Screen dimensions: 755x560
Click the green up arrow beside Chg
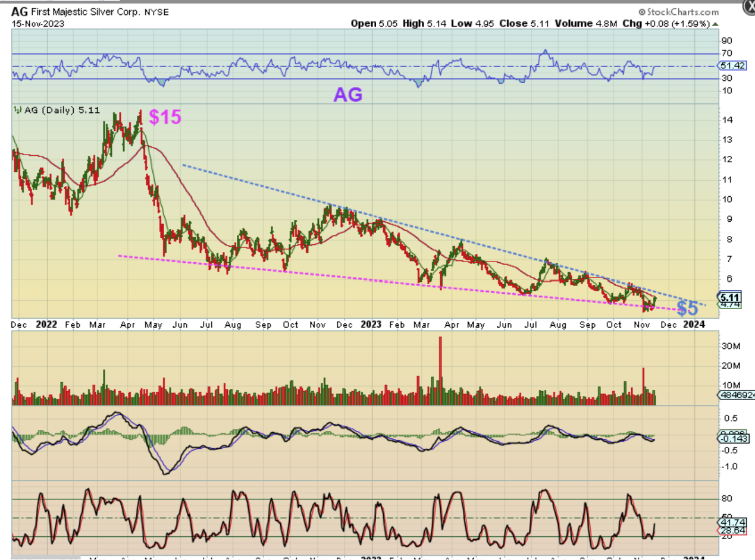[715, 24]
